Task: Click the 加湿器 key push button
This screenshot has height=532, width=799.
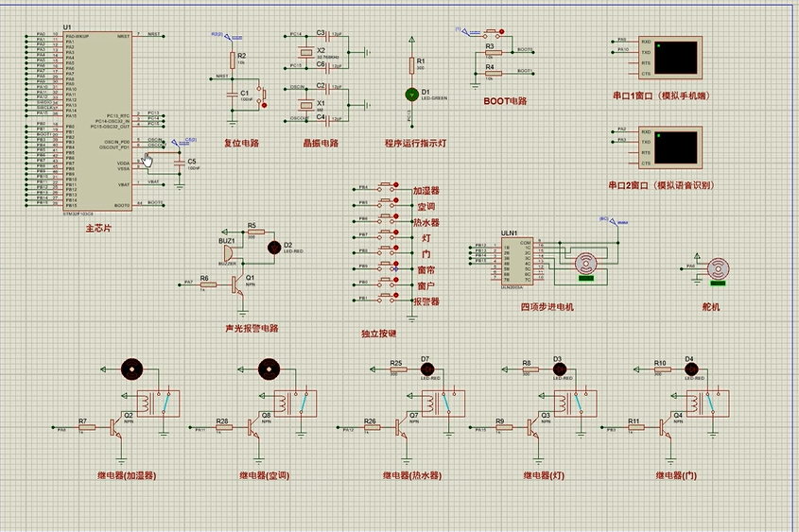Action: (x=388, y=187)
